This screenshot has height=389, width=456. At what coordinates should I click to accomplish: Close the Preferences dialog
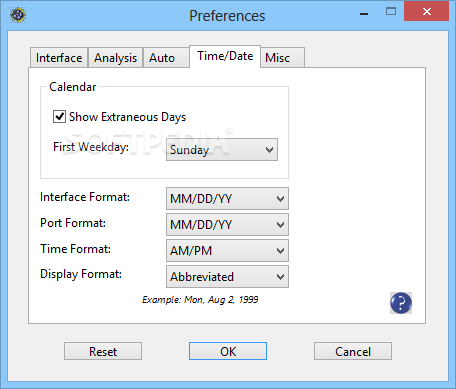point(426,12)
